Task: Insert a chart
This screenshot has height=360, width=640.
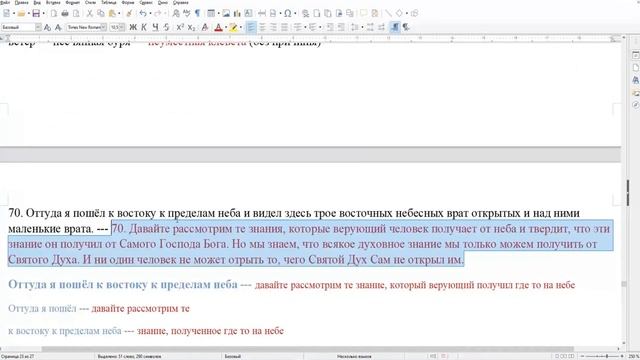Action: point(237,13)
